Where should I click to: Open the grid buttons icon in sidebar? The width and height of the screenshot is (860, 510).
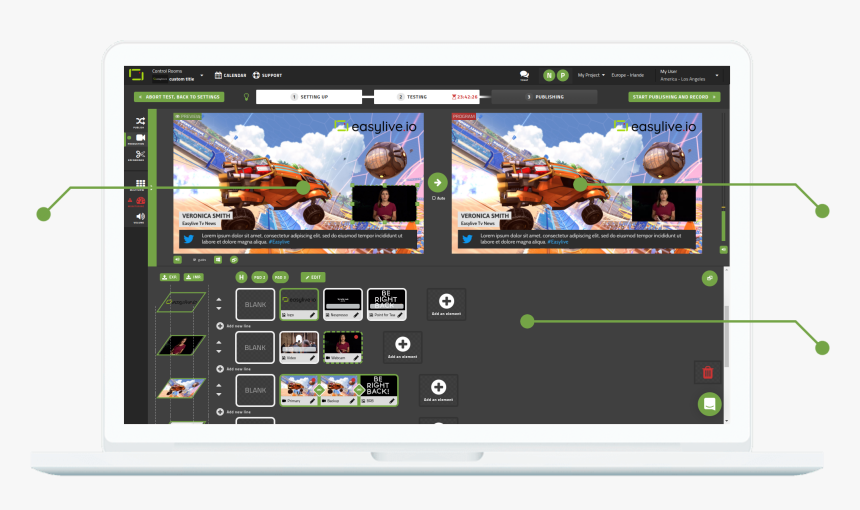coord(140,184)
